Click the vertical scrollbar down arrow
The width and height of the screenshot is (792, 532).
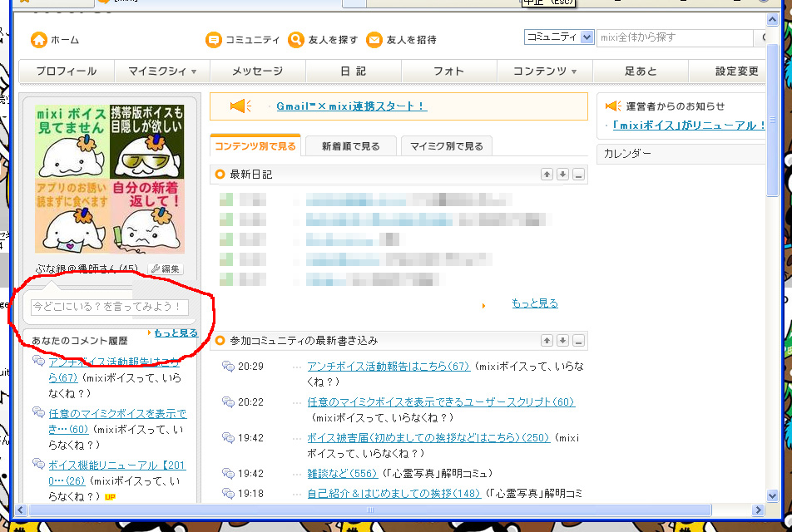tap(772, 495)
